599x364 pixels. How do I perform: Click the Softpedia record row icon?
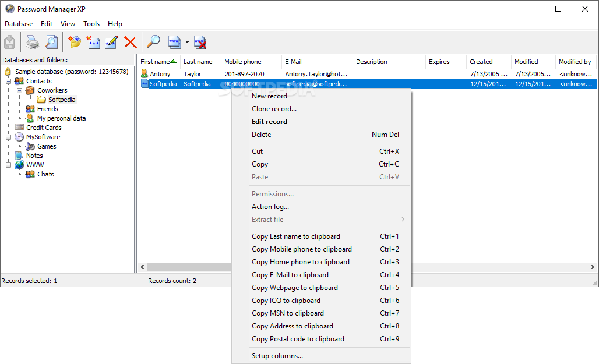(x=145, y=84)
